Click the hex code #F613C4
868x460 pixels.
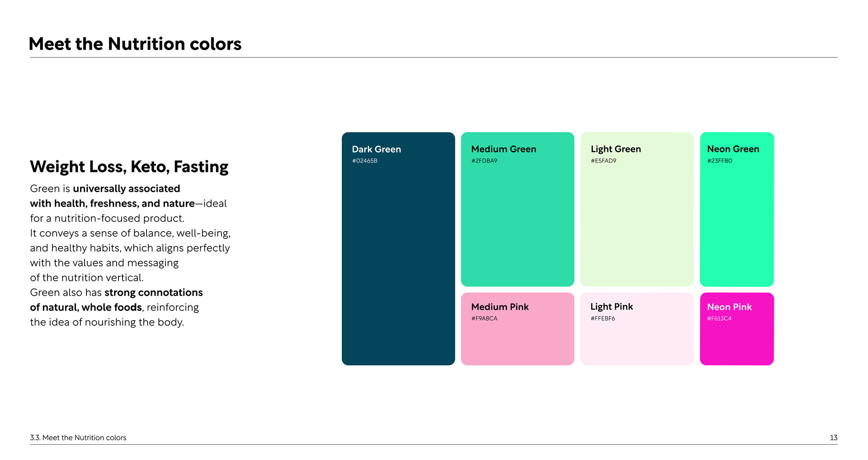click(719, 318)
